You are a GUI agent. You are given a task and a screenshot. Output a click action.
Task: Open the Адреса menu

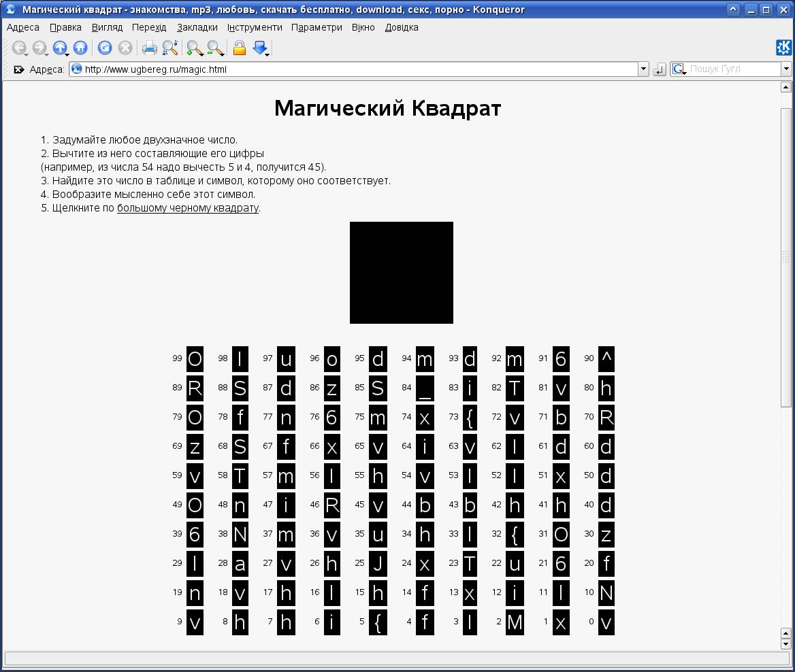pyautogui.click(x=23, y=27)
